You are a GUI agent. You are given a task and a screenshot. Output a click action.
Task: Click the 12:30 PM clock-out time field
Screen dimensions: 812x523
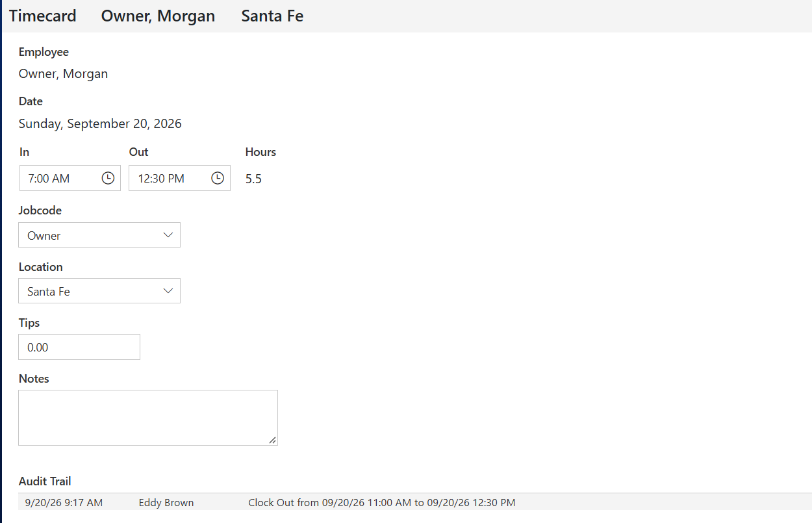tap(179, 178)
